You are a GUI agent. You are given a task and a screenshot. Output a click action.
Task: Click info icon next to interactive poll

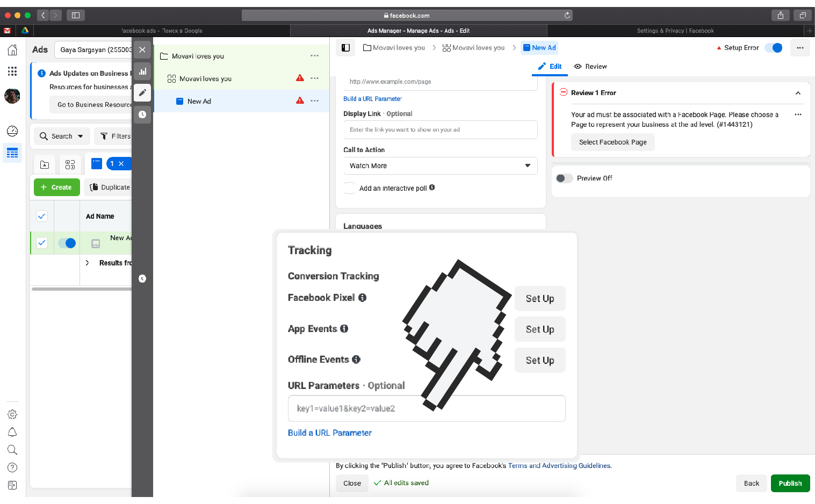[432, 188]
